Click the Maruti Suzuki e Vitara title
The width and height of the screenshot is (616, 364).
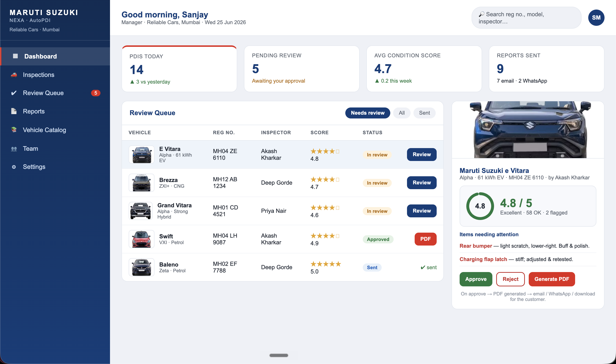(494, 171)
